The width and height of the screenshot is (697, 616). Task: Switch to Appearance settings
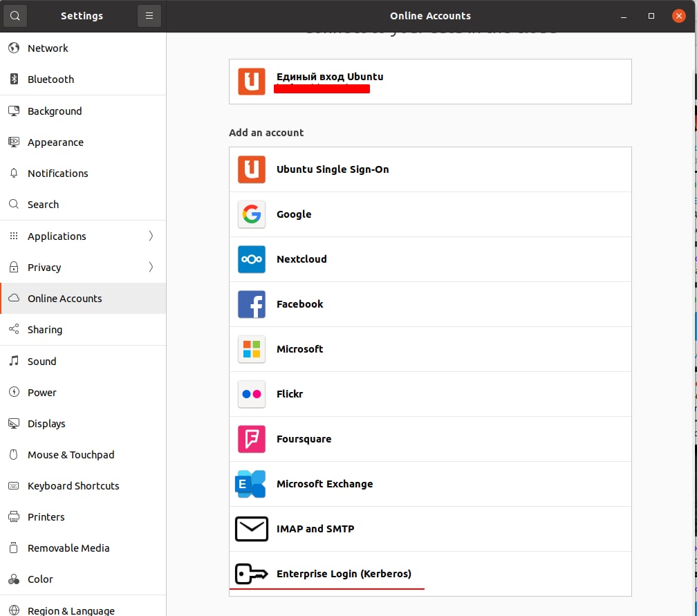pos(83,142)
